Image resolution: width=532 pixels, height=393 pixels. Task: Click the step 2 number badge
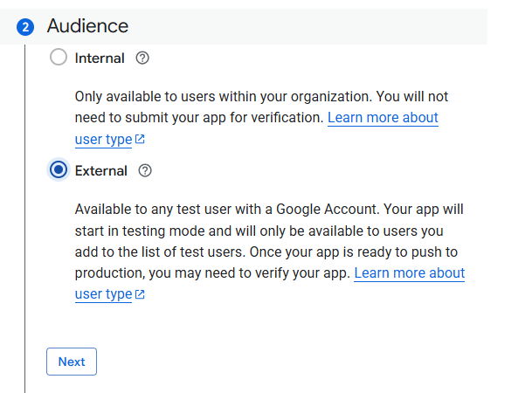25,27
